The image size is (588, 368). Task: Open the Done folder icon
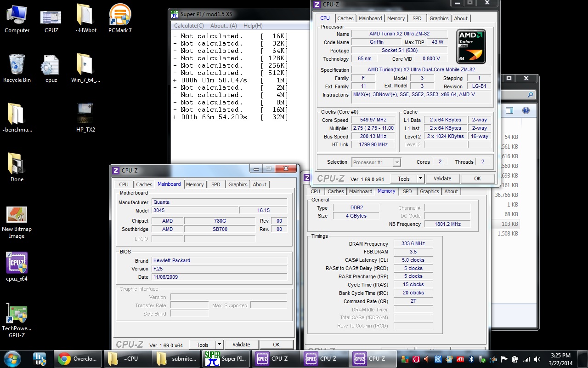(17, 168)
